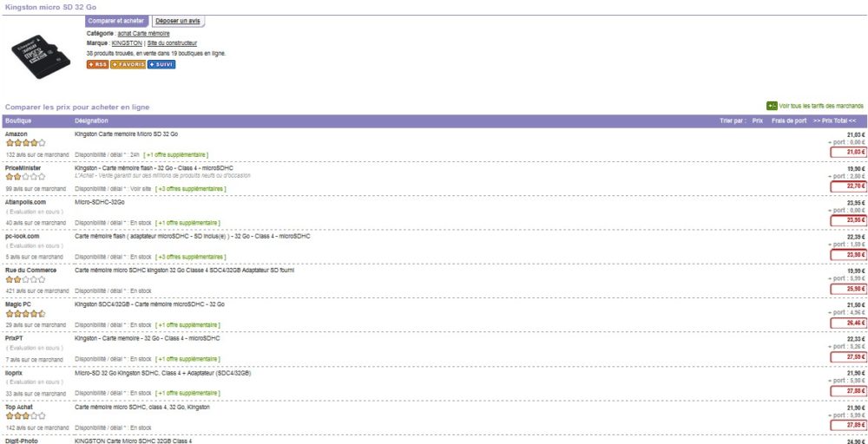Open the Déposer un avis tab
Viewport: 868px width, 444px height.
(178, 21)
